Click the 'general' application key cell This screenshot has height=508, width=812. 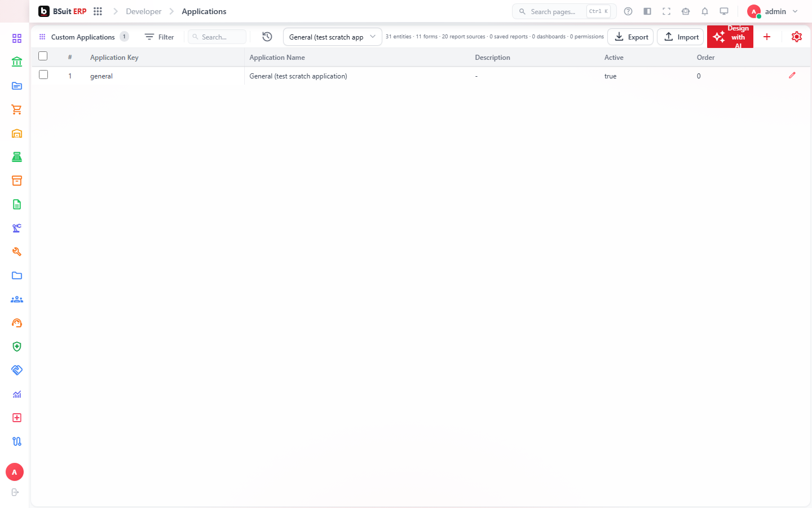101,76
